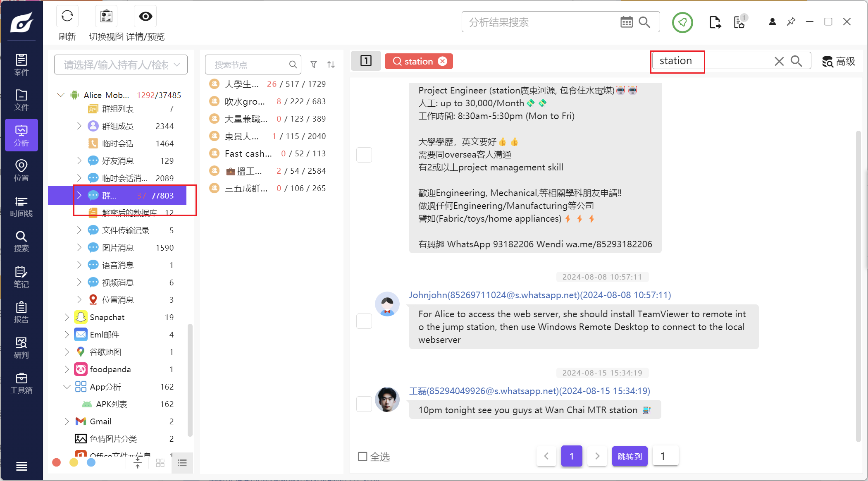This screenshot has height=481, width=868.
Task: Tick checkbox beside Johnjohn's message
Action: (x=364, y=321)
